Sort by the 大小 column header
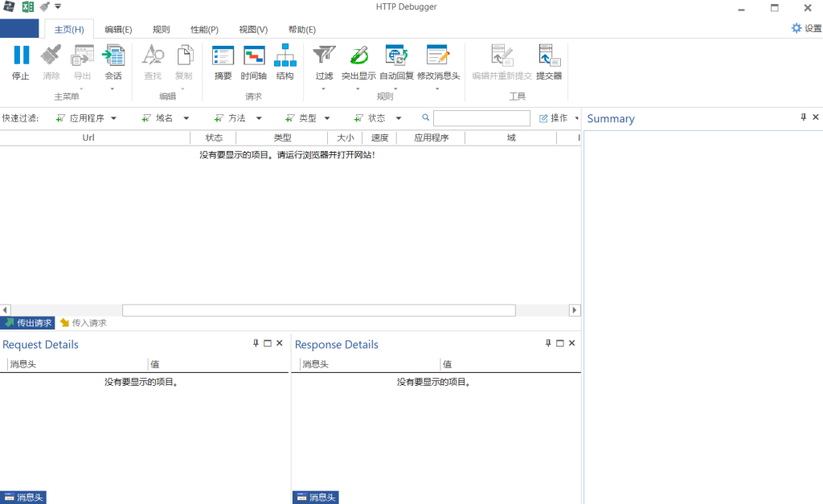This screenshot has width=823, height=504. [x=345, y=137]
